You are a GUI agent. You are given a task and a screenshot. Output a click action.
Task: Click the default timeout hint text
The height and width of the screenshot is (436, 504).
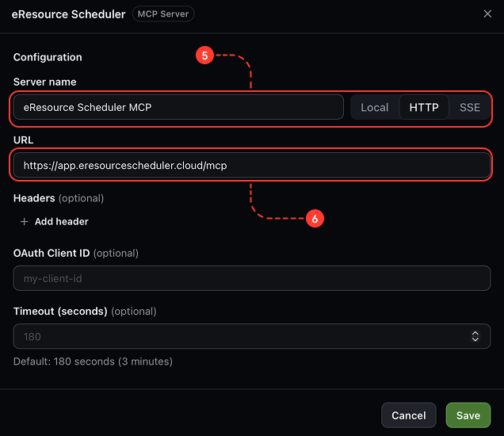pos(93,361)
